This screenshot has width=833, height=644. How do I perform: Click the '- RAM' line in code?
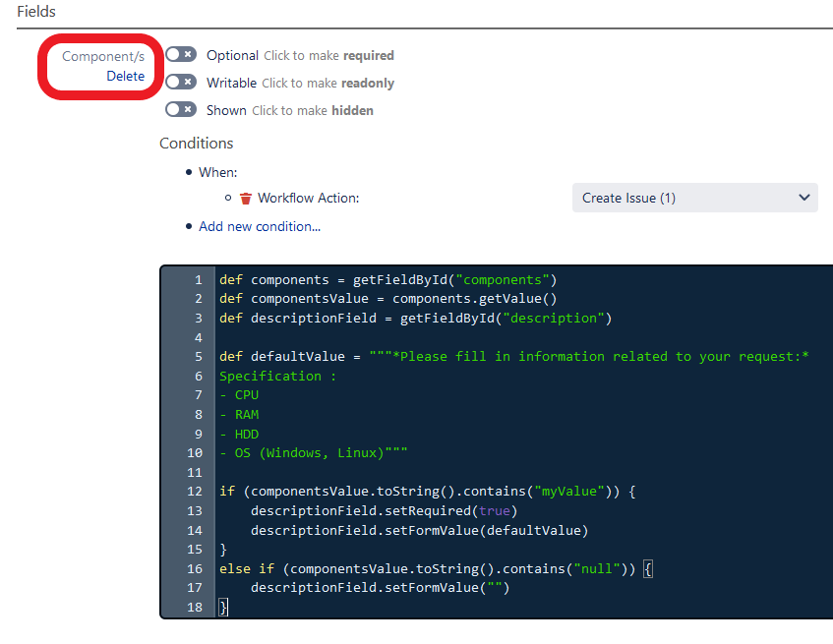[239, 414]
